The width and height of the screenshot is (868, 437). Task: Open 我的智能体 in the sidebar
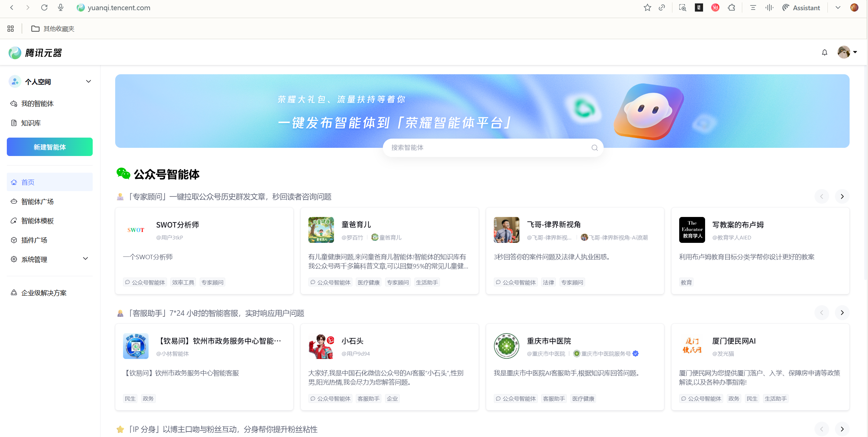pos(37,103)
